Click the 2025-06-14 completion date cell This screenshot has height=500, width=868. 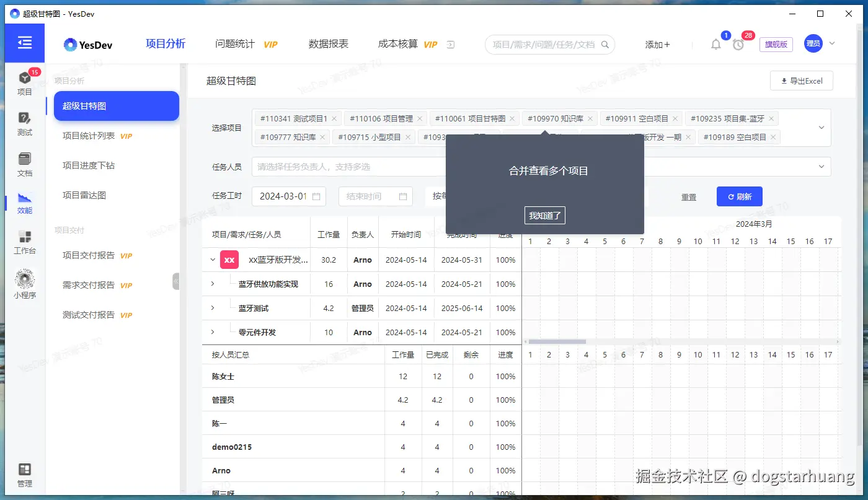tap(462, 308)
